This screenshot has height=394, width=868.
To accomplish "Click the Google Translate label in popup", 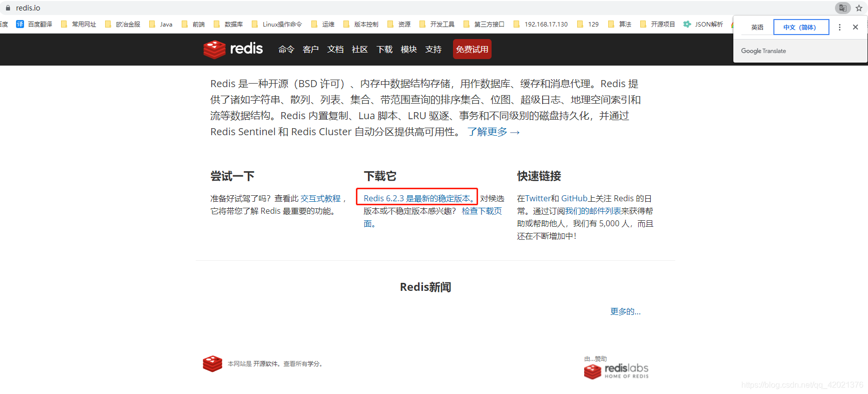I will click(763, 51).
